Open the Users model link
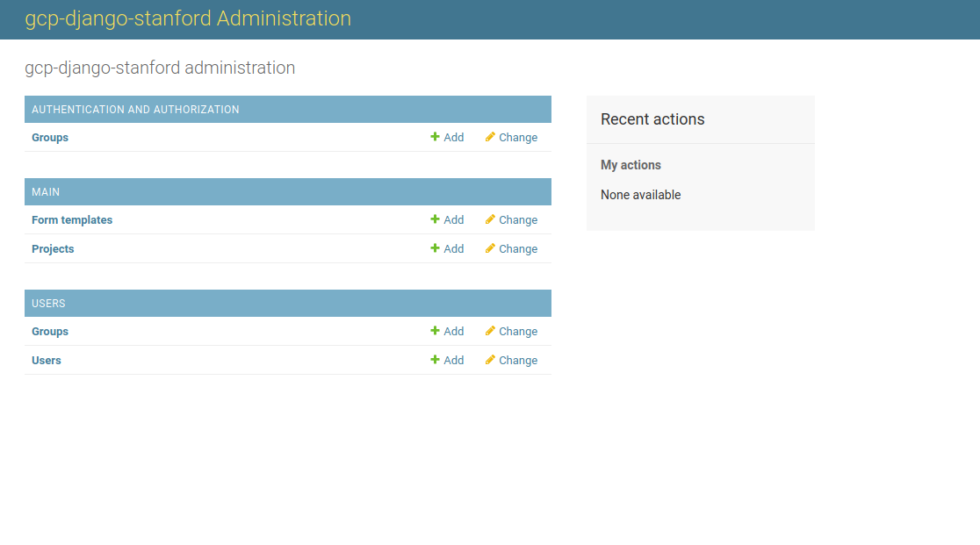 click(47, 360)
